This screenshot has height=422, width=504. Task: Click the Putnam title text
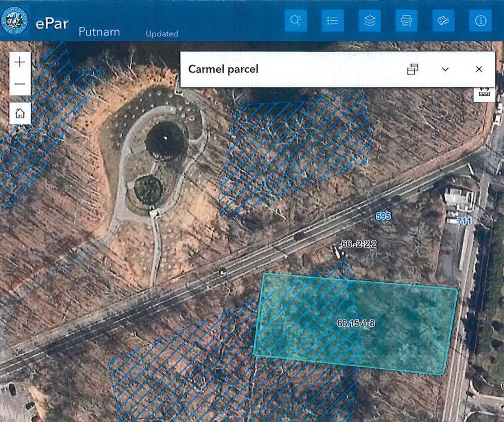coord(99,31)
